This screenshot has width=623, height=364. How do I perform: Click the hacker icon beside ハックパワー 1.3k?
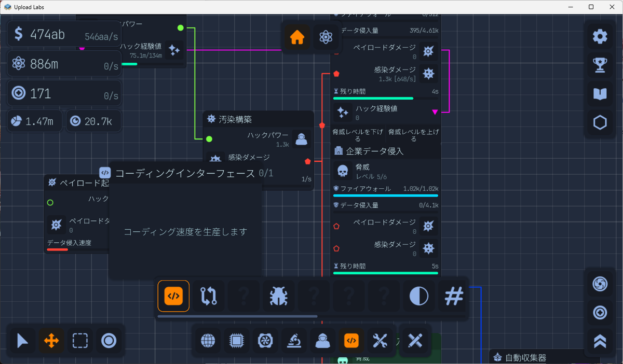pos(302,139)
